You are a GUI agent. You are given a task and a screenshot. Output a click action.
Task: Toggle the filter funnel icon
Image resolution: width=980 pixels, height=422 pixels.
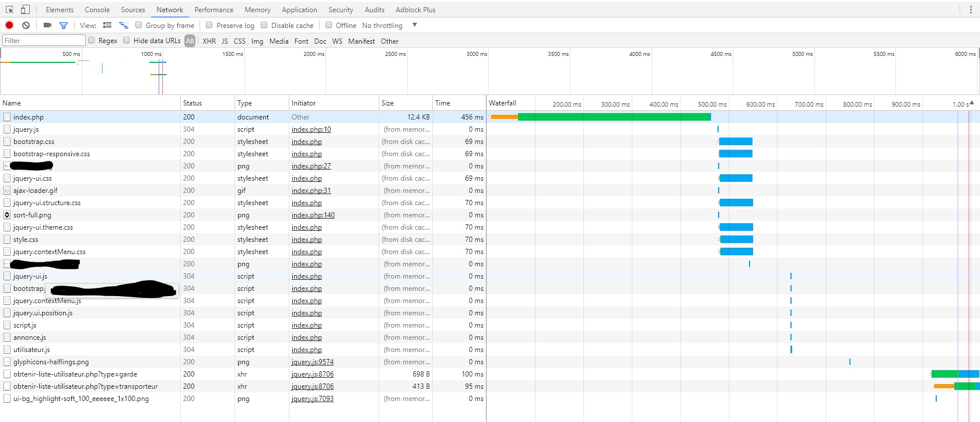click(64, 25)
